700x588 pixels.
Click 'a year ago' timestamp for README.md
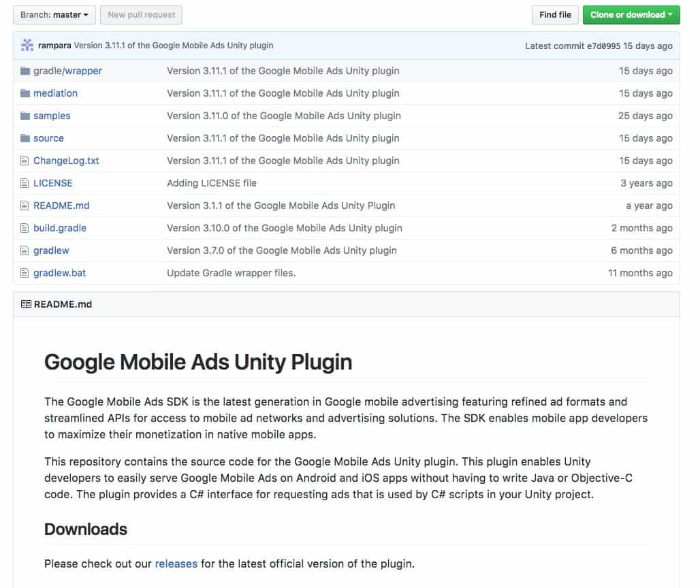(649, 206)
